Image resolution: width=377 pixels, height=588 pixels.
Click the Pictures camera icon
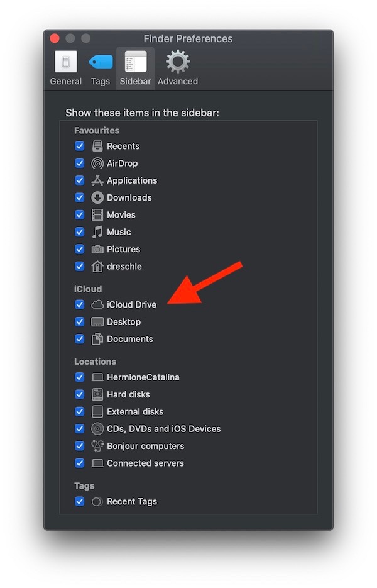pyautogui.click(x=97, y=249)
